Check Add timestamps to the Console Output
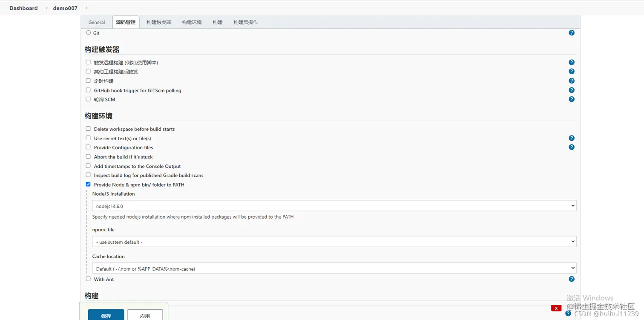 click(x=88, y=166)
